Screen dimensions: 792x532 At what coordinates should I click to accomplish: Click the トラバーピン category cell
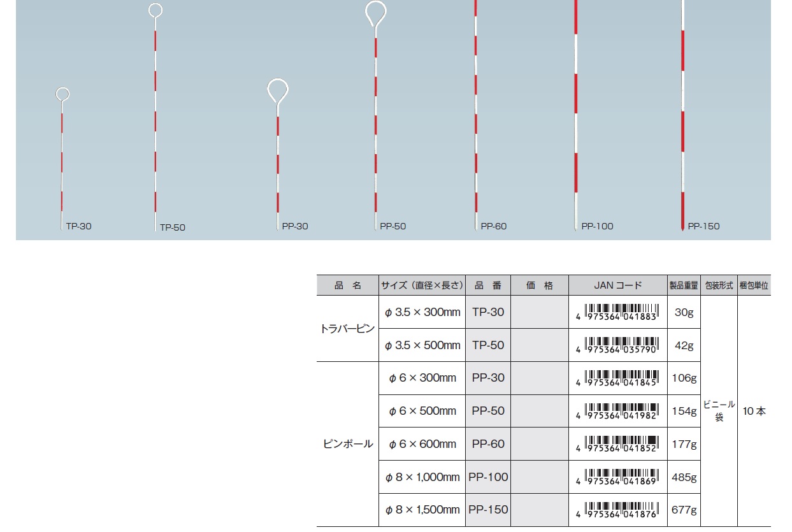347,329
